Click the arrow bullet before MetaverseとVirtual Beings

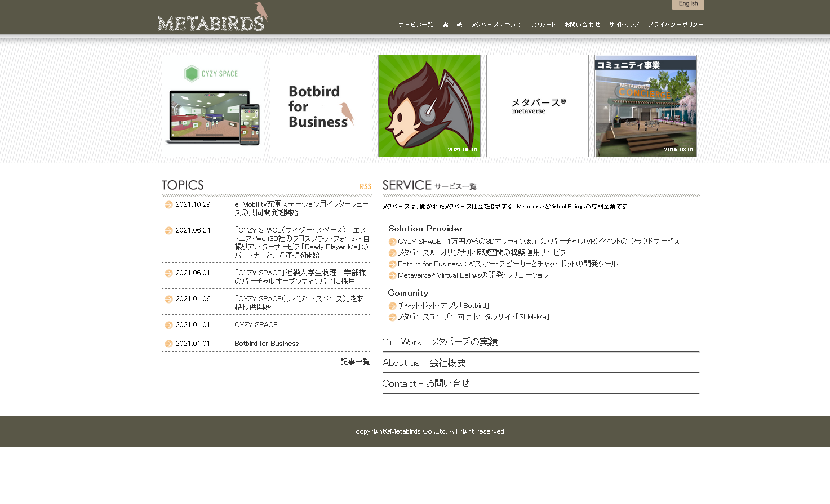pos(392,275)
